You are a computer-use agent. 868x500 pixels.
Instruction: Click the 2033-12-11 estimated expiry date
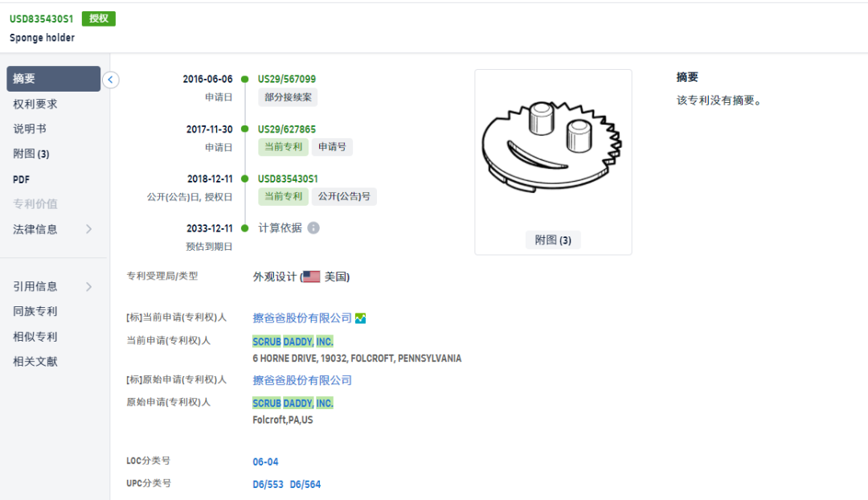pos(209,228)
